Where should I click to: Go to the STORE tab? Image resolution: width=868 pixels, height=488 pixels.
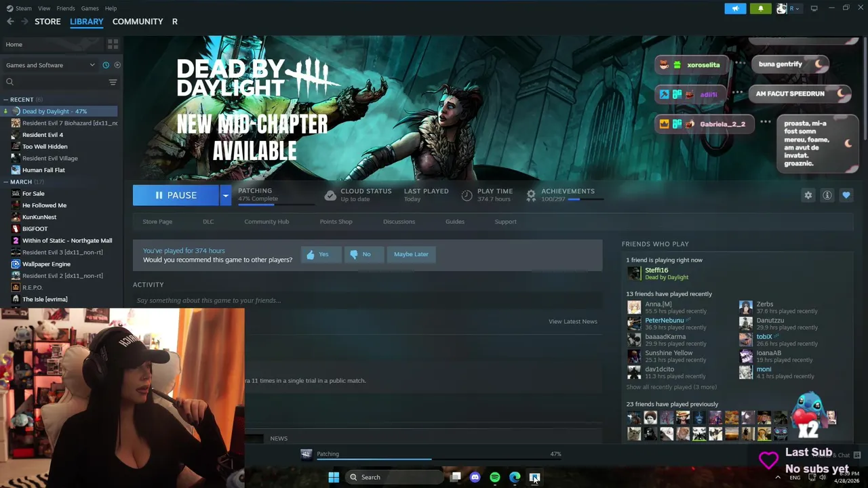tap(47, 22)
